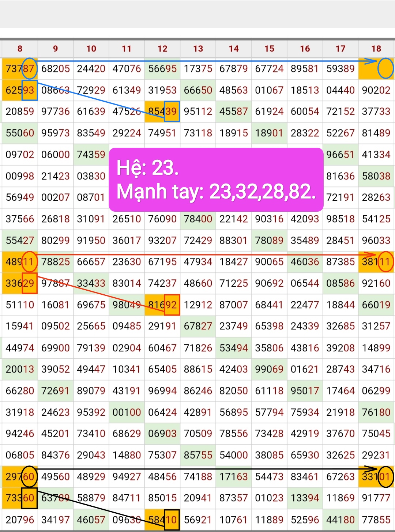This screenshot has width=395, height=532.
Task: Select the cell 72929
Action: [x=91, y=90]
